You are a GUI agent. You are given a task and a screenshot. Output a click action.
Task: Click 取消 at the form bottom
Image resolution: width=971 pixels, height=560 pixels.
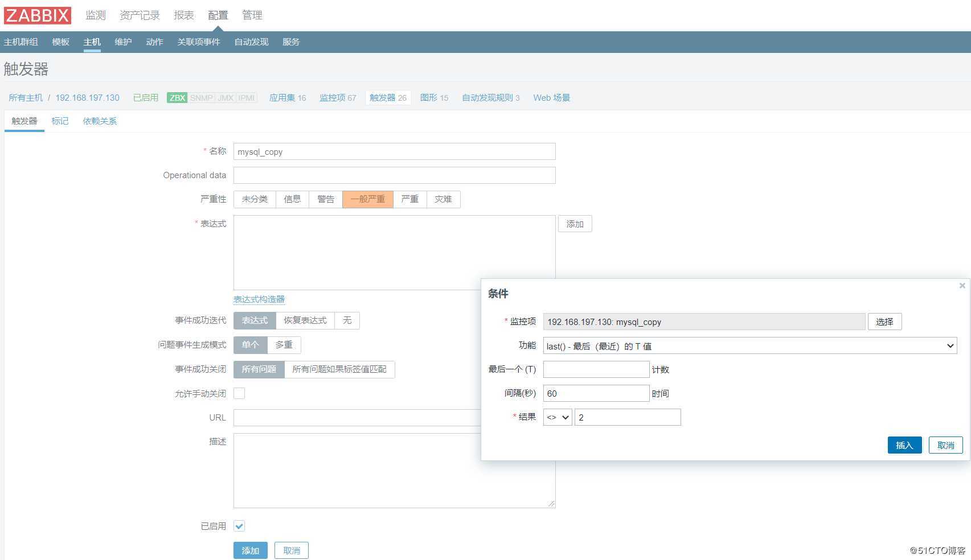tap(292, 550)
